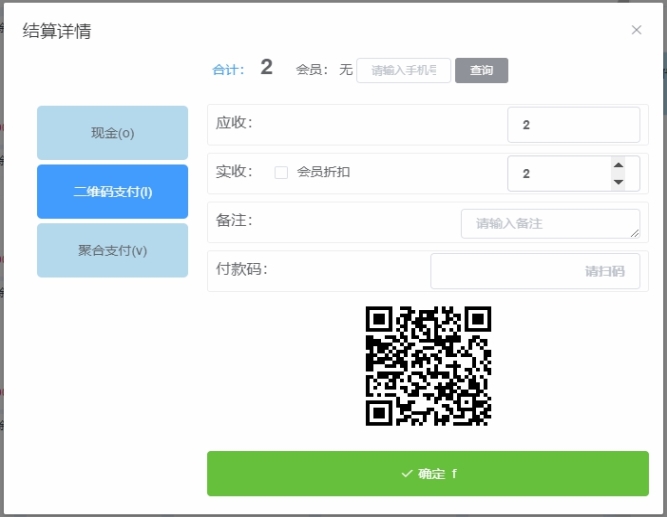Decrease 实收 amount with down arrow
667x517 pixels.
(x=619, y=182)
